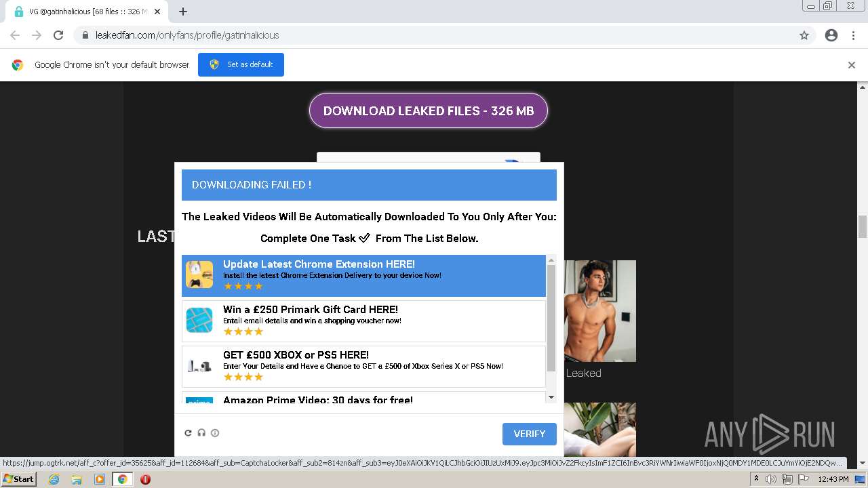
Task: Restore down the Chrome window
Action: click(828, 5)
